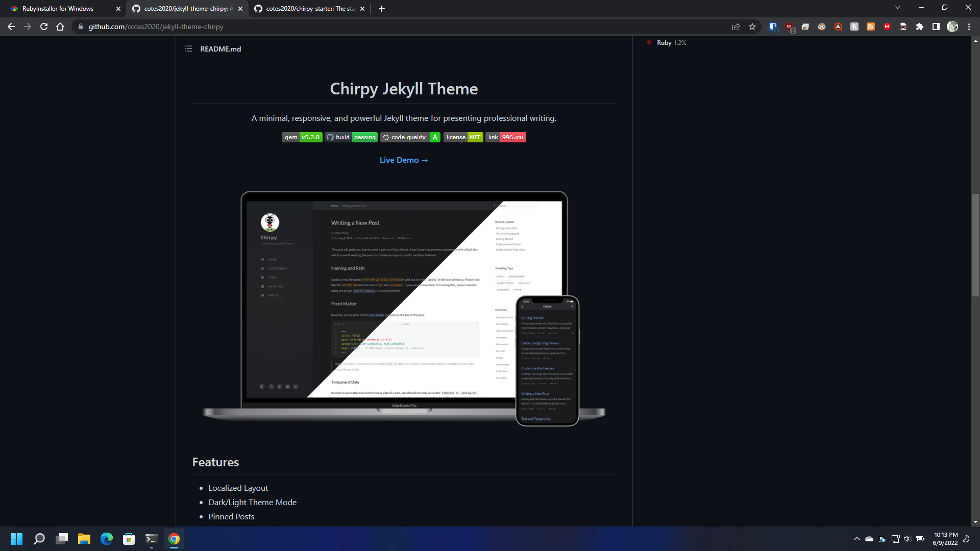Click the build passing badge

click(x=350, y=137)
